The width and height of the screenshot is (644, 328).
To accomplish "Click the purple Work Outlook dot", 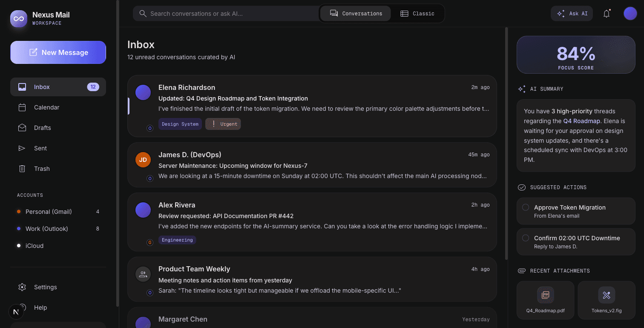I will click(19, 229).
